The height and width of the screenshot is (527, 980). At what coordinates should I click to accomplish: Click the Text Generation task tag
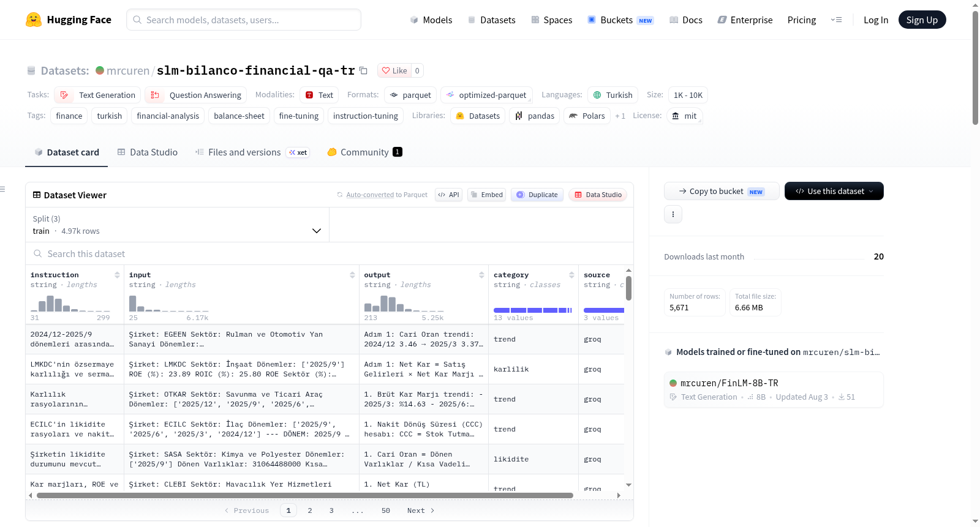[x=97, y=95]
